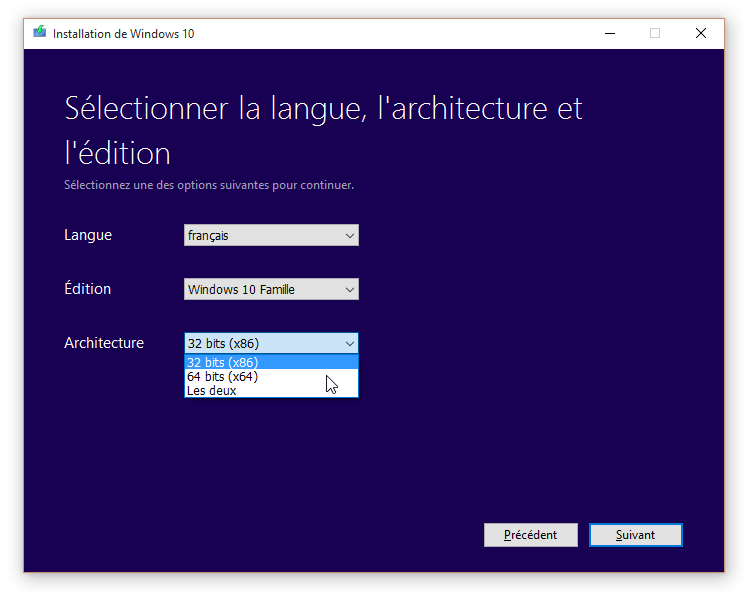This screenshot has width=749, height=596.
Task: Click the Windows 10 setup icon in title bar
Action: 40,32
